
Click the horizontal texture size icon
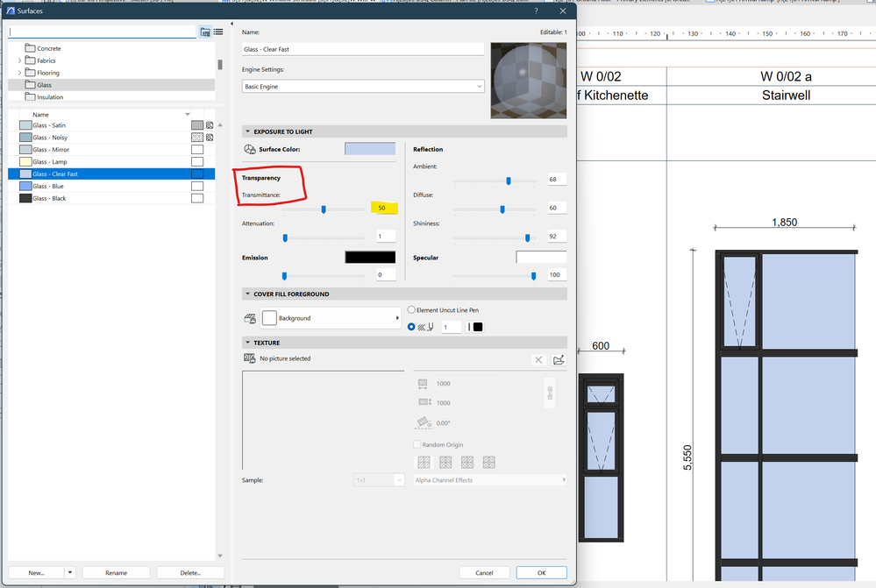coord(423,384)
